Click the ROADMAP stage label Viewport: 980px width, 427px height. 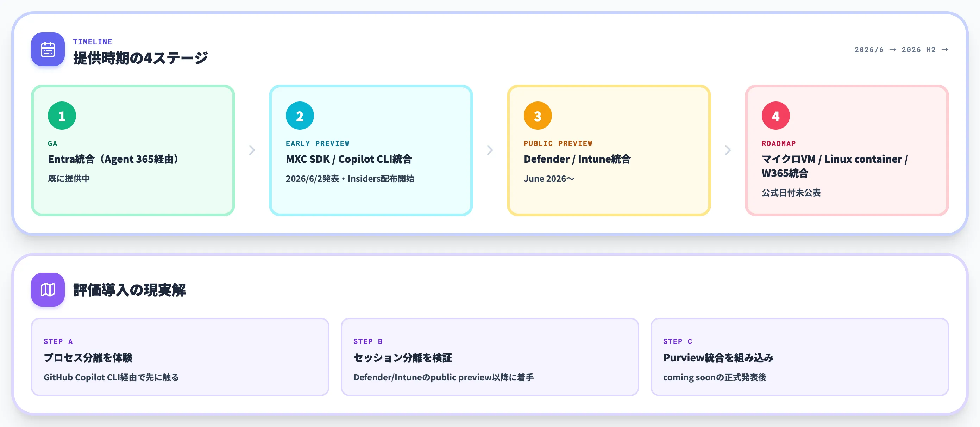tap(779, 144)
